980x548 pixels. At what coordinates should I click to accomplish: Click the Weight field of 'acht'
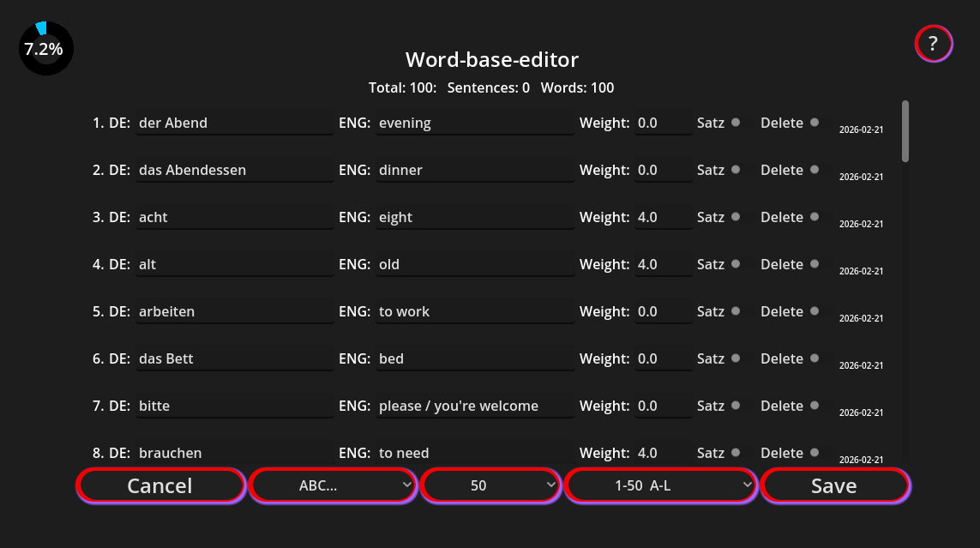(x=663, y=217)
